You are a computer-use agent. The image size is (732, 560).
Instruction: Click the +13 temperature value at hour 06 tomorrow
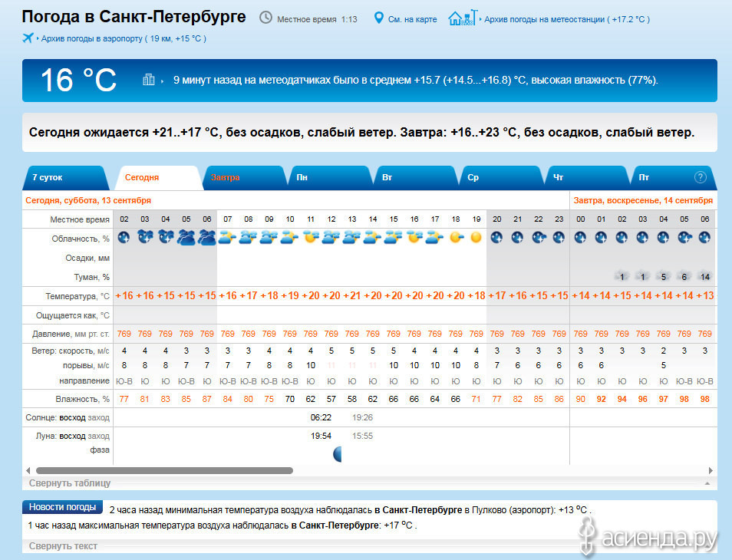[x=705, y=296]
